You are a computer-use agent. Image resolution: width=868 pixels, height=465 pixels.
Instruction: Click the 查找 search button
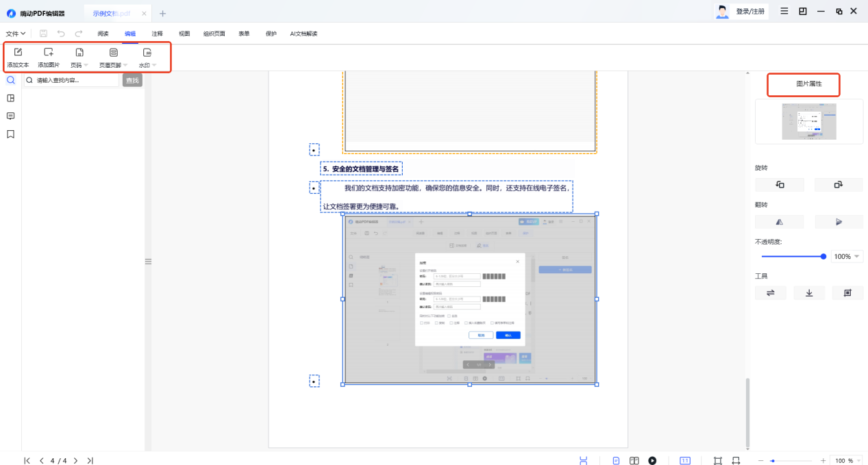point(132,81)
